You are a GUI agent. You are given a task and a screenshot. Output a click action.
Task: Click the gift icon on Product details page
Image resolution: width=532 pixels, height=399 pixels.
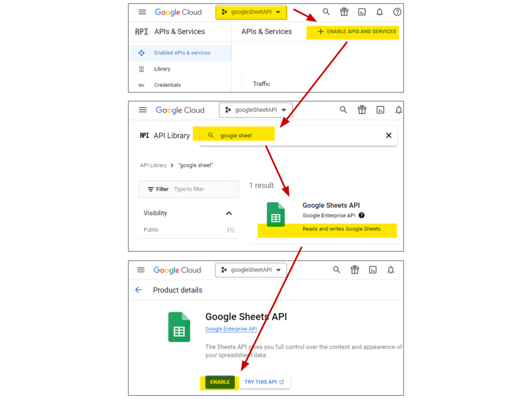pos(355,270)
